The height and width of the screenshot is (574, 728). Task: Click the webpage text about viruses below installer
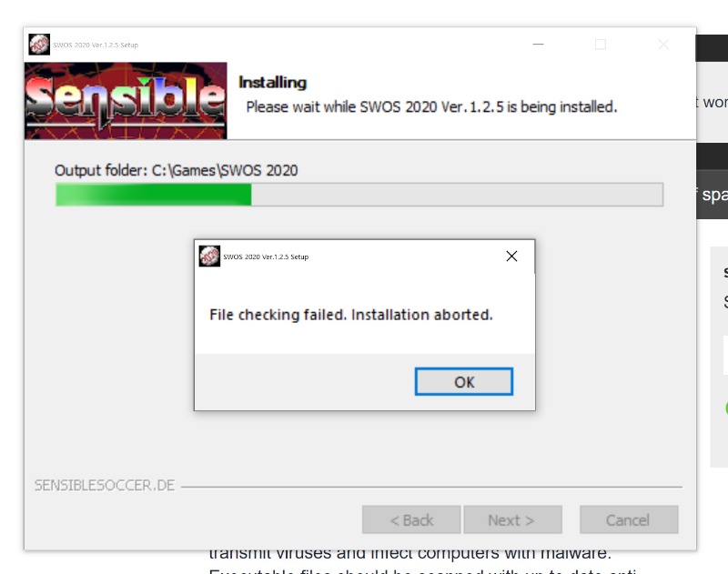tap(410, 554)
